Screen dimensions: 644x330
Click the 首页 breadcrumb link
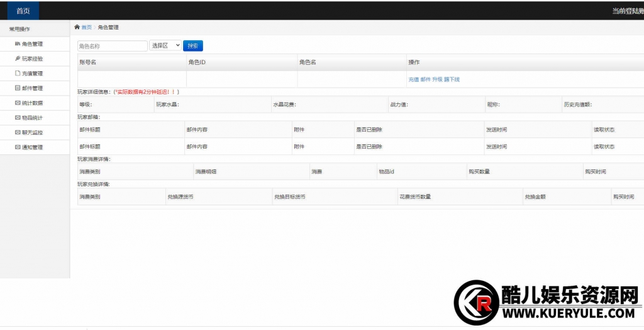[x=87, y=28]
